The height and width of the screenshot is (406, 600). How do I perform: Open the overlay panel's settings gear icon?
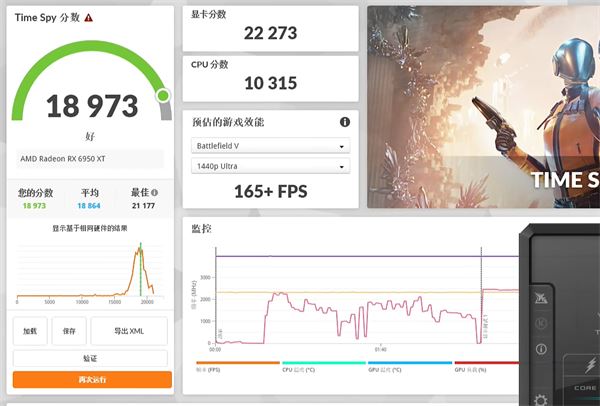[541, 400]
